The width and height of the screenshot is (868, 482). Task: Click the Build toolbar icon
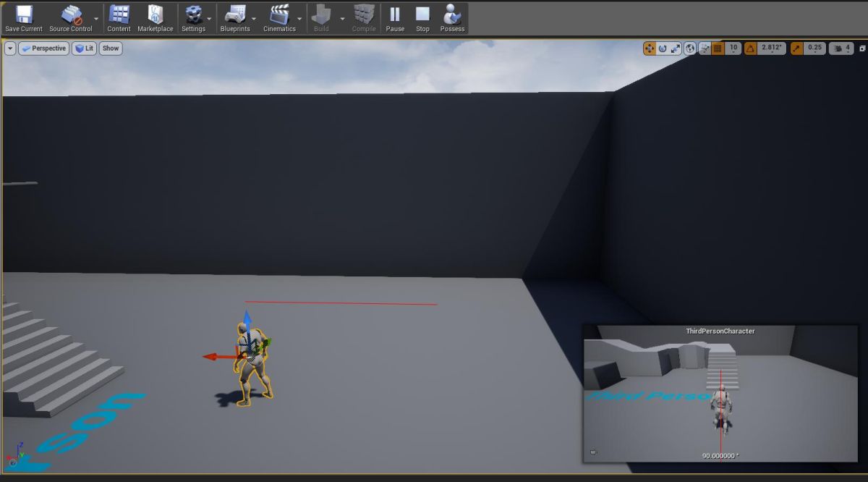point(321,18)
